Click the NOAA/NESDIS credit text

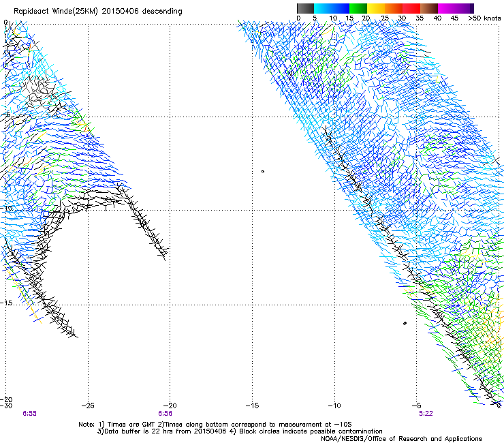click(x=401, y=439)
